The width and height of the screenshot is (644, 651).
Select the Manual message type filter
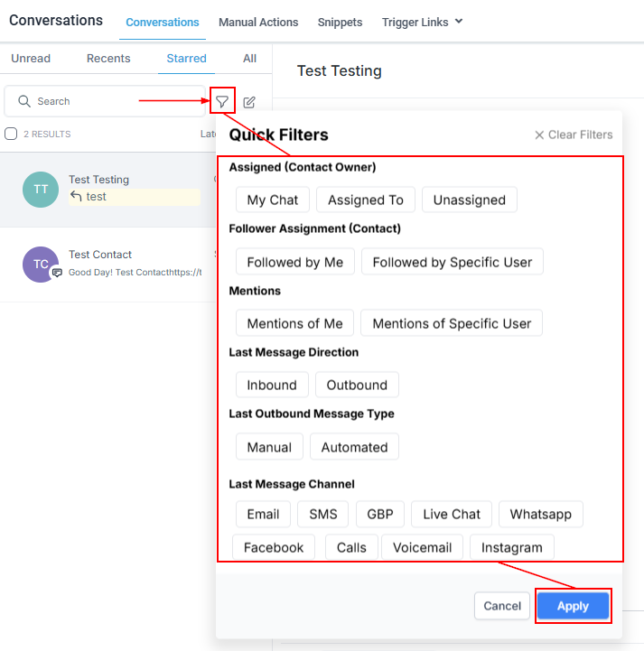pos(269,447)
